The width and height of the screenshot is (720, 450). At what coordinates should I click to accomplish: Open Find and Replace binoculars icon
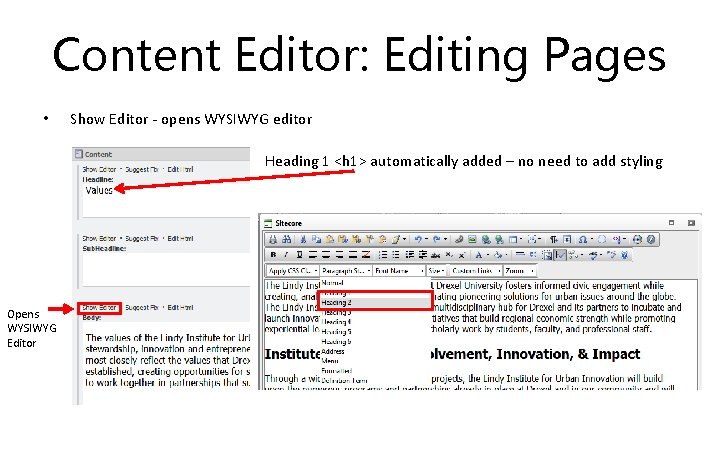(x=286, y=239)
